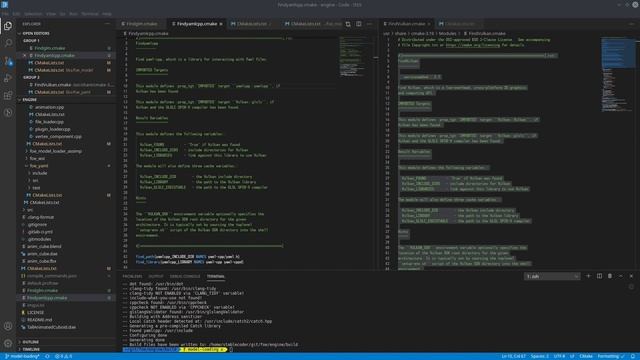Open more actions for left editor group
The width and height of the screenshot is (640, 360).
point(369,24)
